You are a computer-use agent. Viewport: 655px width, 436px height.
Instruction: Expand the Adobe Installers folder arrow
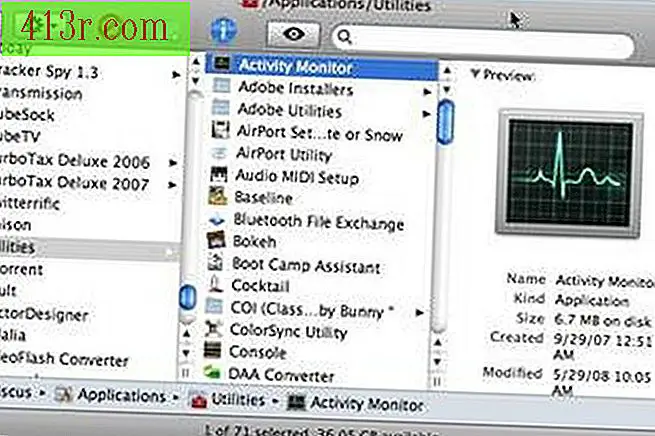tap(427, 91)
